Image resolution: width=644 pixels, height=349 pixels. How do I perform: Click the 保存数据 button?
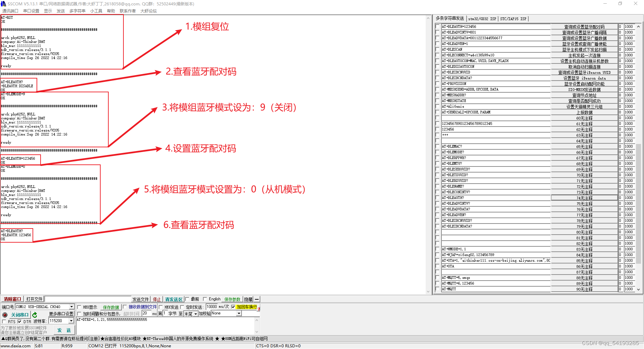(x=111, y=307)
